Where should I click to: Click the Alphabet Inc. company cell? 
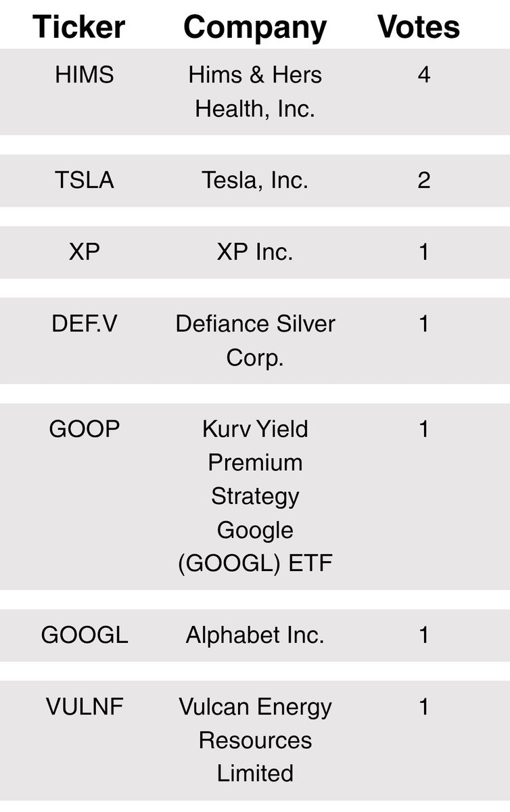click(x=255, y=635)
